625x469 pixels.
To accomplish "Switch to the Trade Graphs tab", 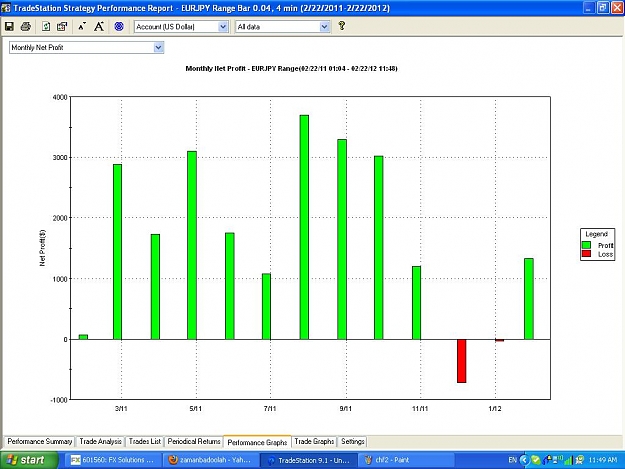I will pos(314,442).
